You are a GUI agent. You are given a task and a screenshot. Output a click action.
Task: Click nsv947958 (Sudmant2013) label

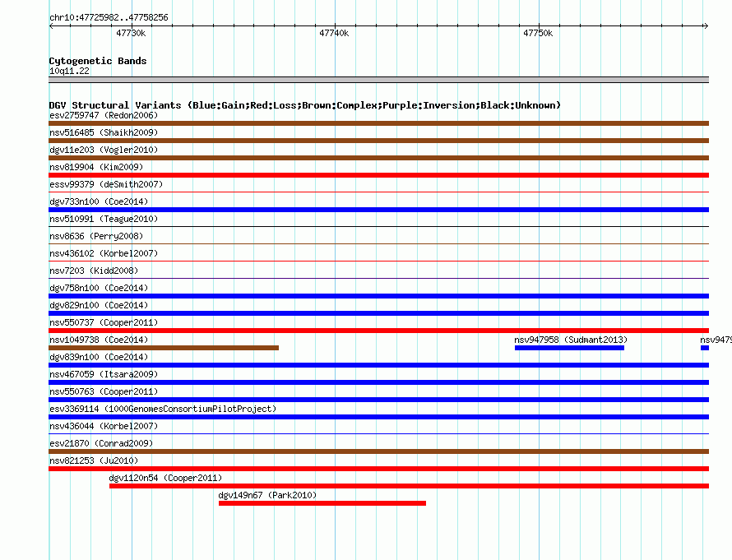pos(571,340)
